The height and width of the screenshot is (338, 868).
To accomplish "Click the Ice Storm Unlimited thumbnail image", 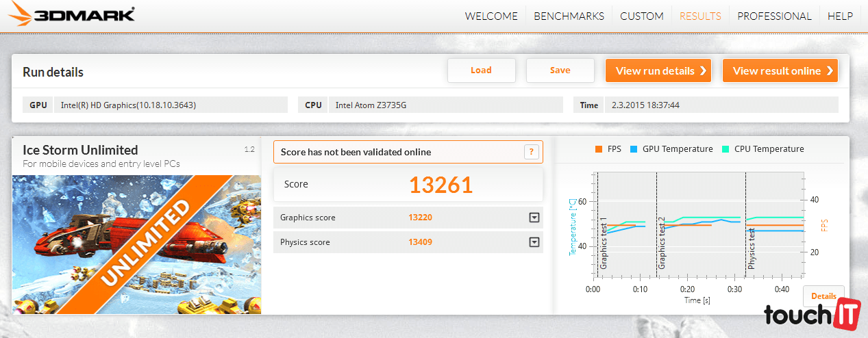I will [136, 244].
